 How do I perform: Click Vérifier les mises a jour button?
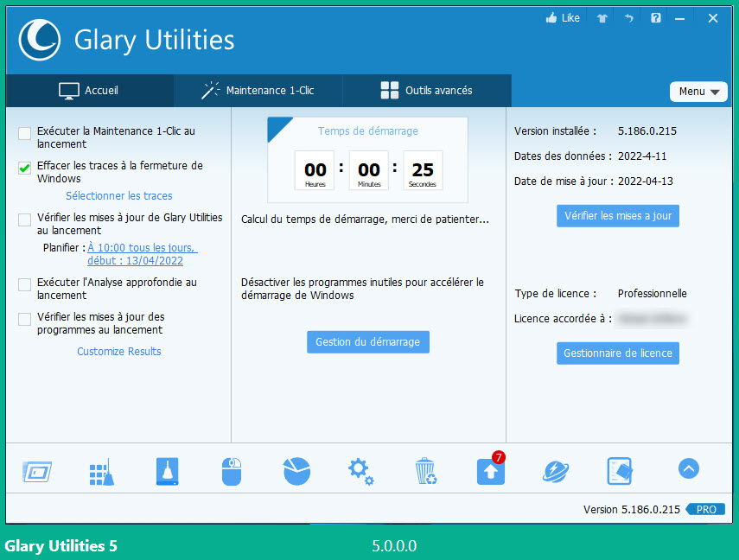[618, 216]
